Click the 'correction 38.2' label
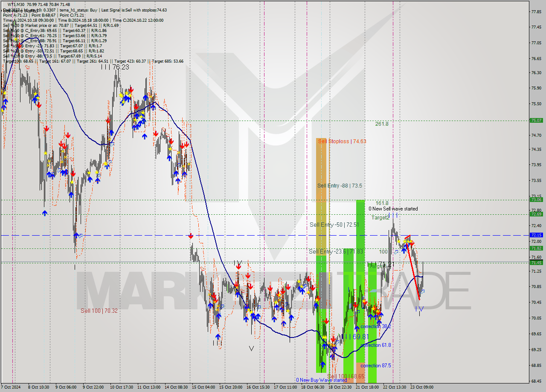This screenshot has width=546, height=392. [376, 326]
